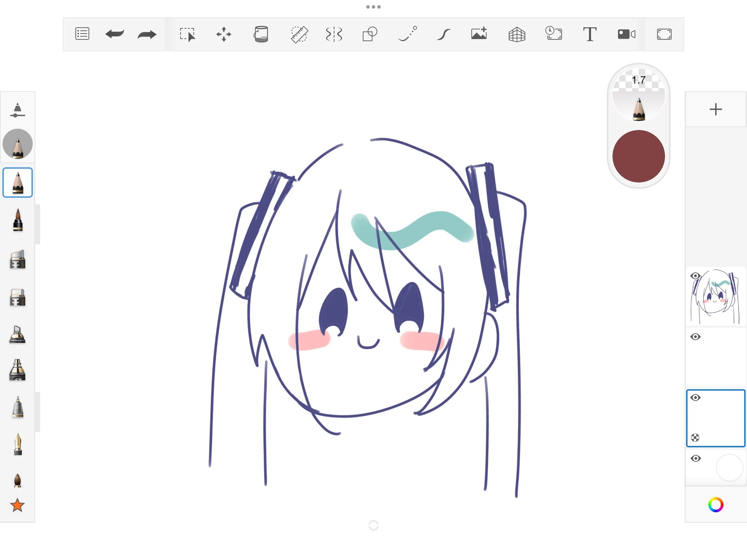Select the Selection tool
This screenshot has height=560, width=747.
tap(188, 34)
